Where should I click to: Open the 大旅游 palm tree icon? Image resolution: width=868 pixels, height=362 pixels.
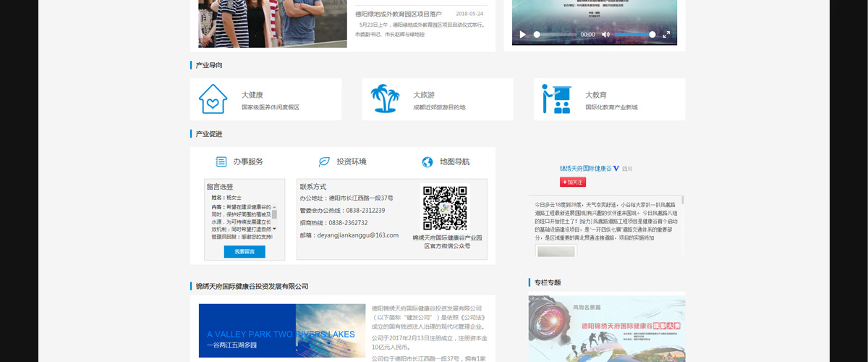[385, 98]
